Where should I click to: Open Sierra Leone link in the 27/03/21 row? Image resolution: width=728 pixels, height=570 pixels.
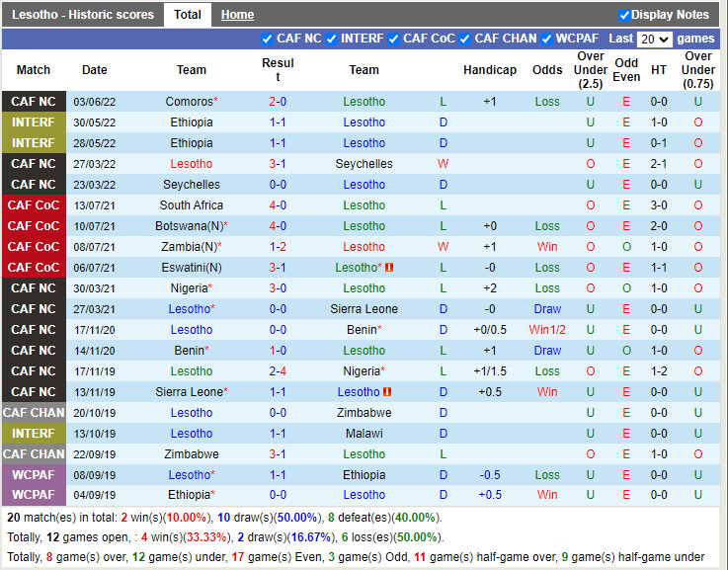point(364,309)
